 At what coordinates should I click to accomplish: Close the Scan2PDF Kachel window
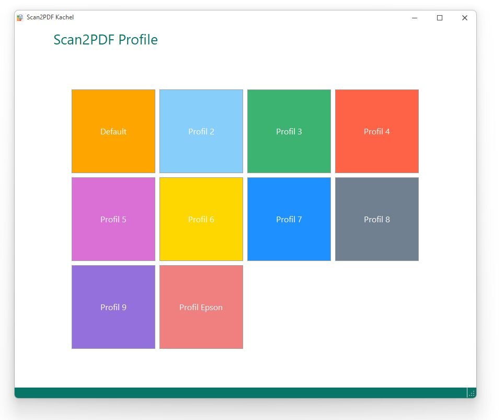point(464,18)
